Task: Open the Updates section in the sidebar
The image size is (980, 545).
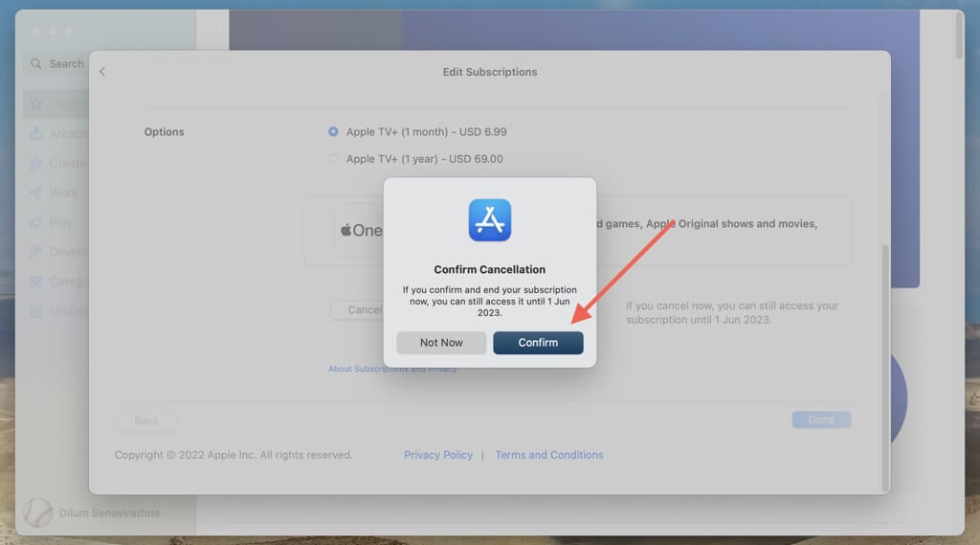Action: click(x=58, y=310)
